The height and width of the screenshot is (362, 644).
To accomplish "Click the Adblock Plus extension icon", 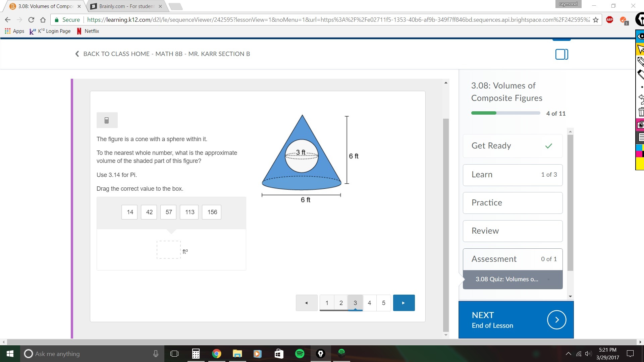I will click(609, 20).
